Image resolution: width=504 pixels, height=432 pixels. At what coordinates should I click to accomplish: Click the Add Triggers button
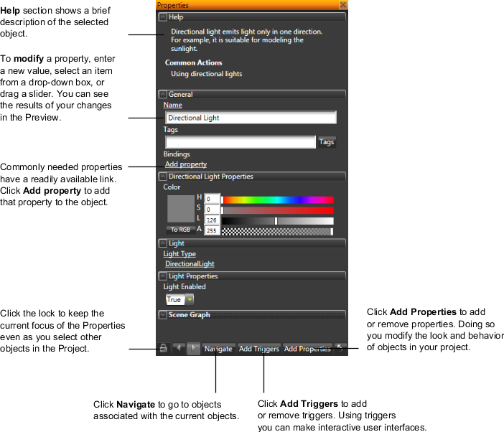point(258,349)
